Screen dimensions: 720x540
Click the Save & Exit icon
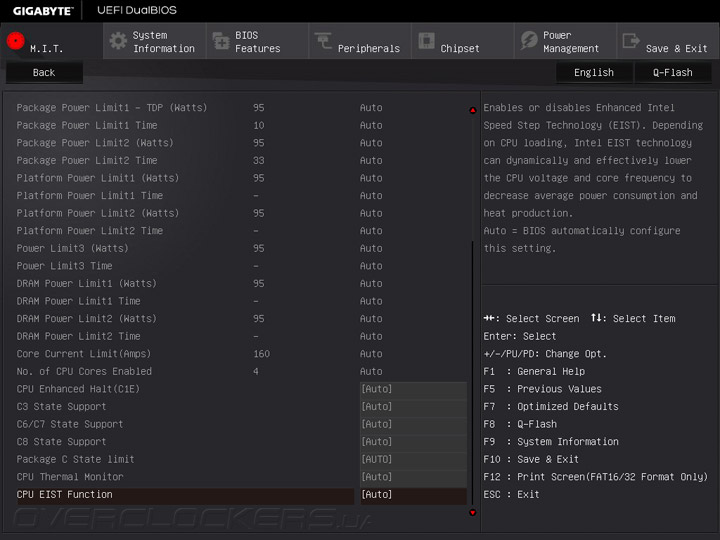(x=631, y=41)
